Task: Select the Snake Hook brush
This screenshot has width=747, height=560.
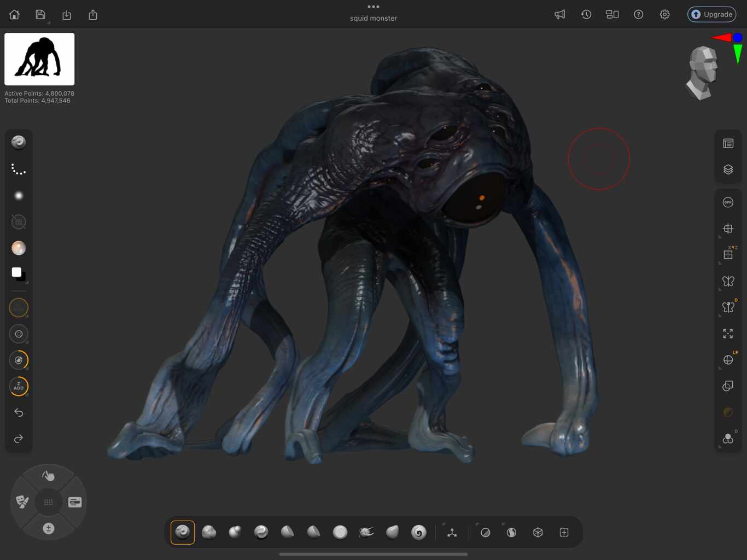Action: point(366,532)
